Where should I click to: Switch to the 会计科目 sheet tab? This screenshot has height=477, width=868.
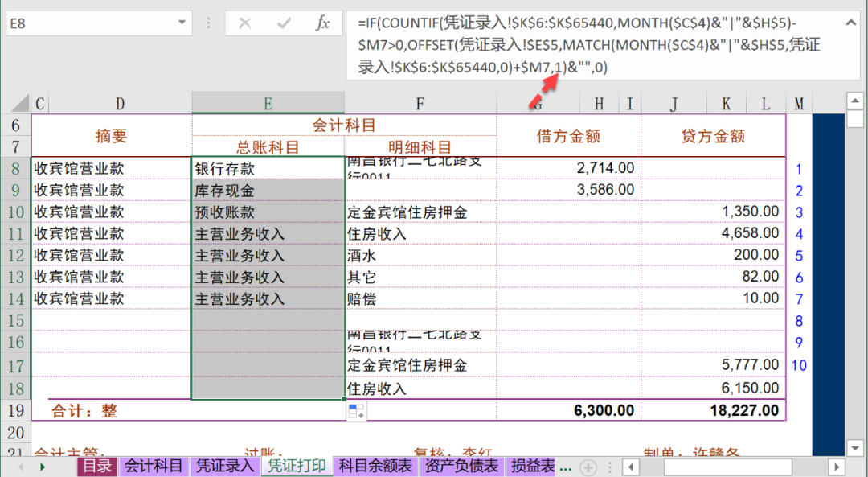(x=154, y=467)
